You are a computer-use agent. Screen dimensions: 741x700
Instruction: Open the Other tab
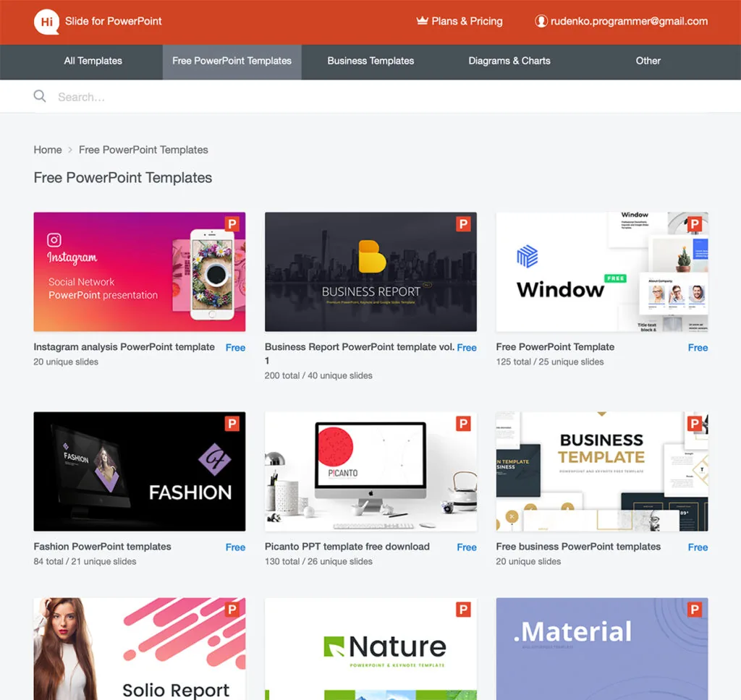pyautogui.click(x=648, y=61)
